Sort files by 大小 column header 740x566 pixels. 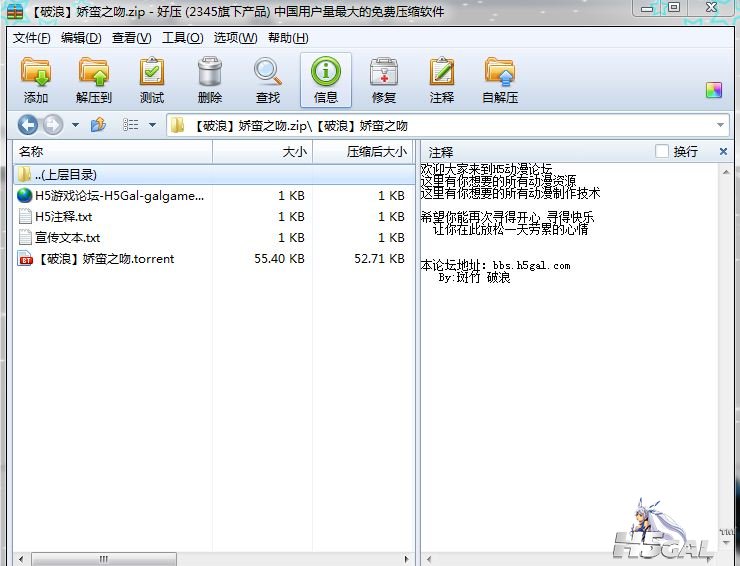click(x=263, y=152)
